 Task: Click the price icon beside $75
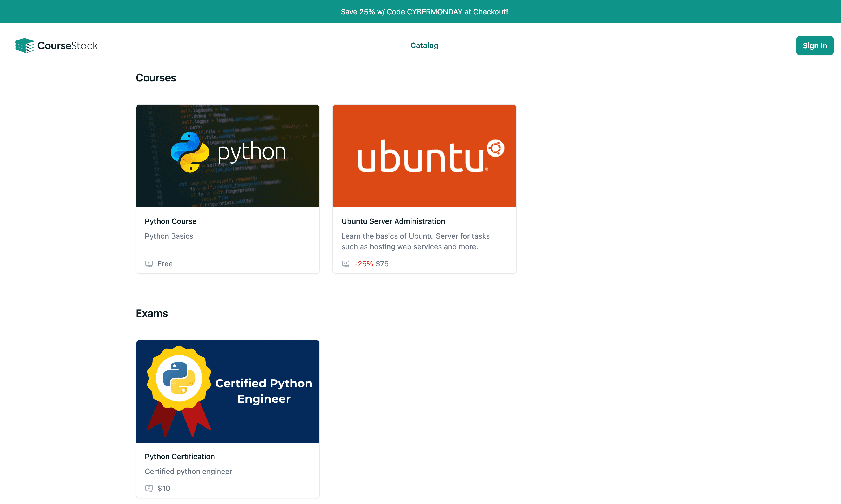click(x=345, y=264)
